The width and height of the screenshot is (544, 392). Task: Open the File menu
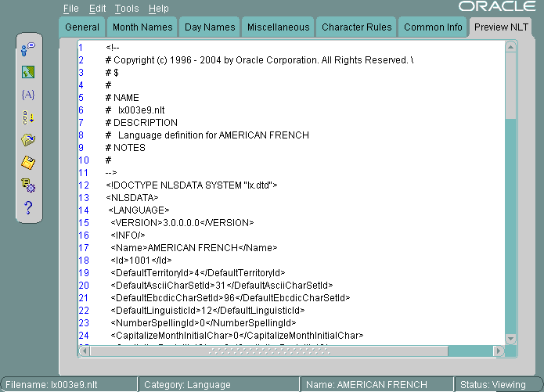click(x=71, y=9)
